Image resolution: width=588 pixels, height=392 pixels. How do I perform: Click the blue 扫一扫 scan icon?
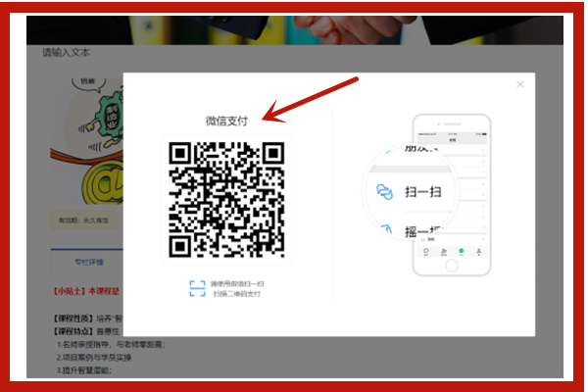pos(385,192)
